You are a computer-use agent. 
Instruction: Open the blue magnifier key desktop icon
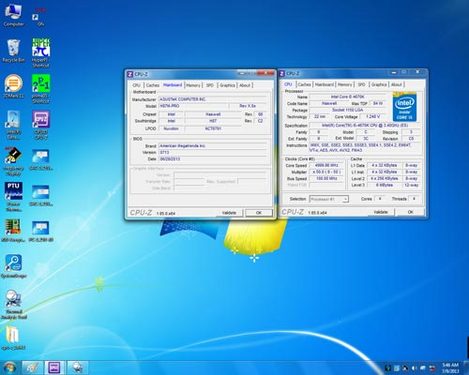click(14, 266)
